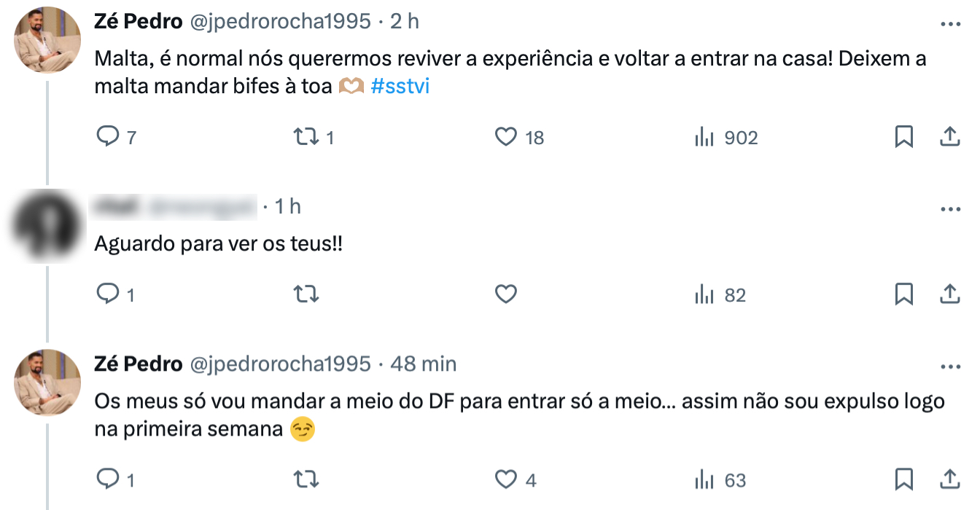Retweet the reply posted 48 min ago
Viewport: 980px width, 510px height.
coord(305,479)
